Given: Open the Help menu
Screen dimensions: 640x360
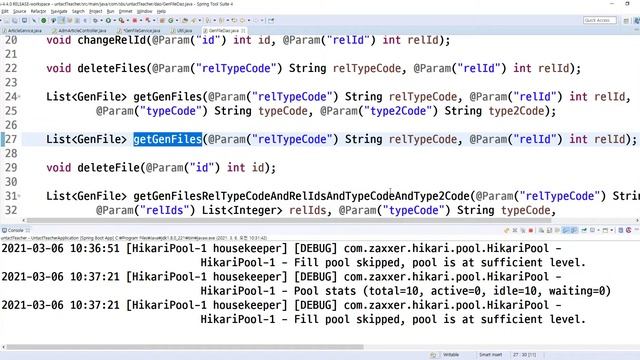Looking at the screenshot, I should [x=161, y=11].
